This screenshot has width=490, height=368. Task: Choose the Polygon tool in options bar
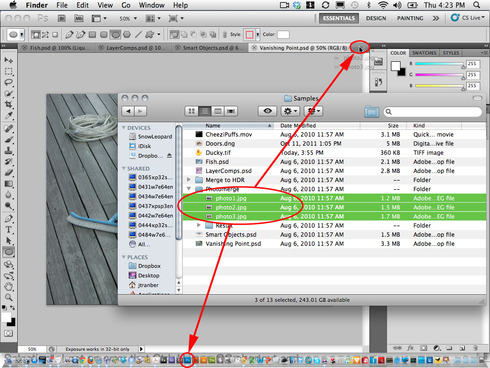tap(127, 34)
